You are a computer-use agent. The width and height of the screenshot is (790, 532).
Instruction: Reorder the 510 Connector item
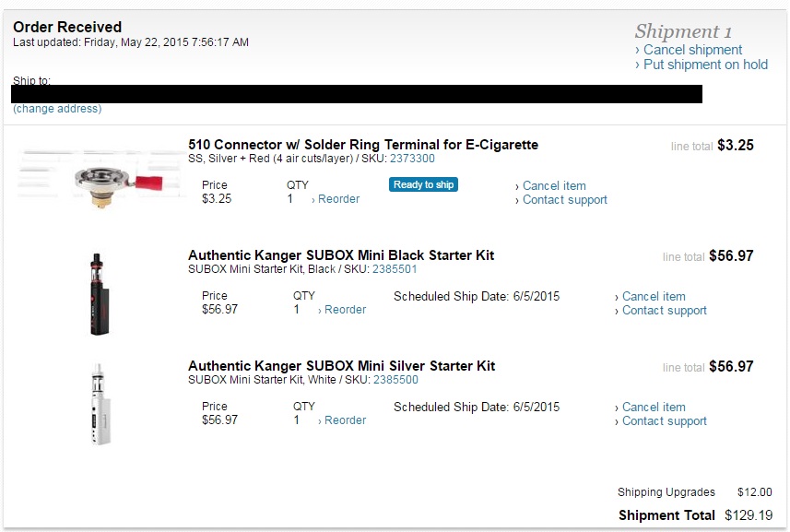338,199
